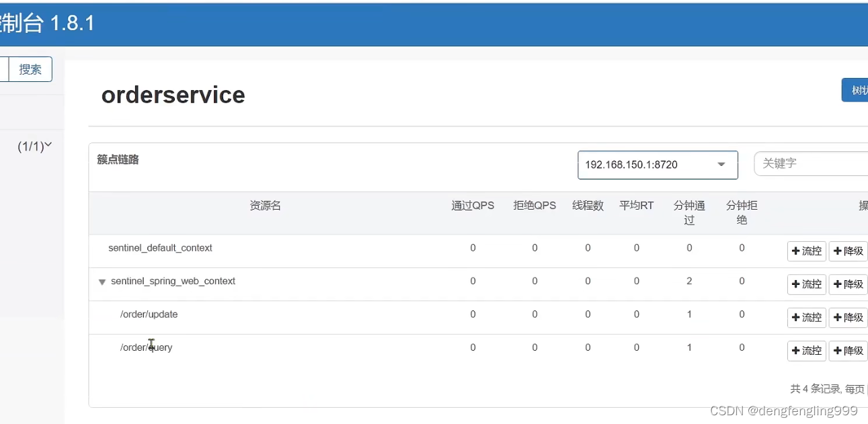Click the 通过QPS column header

tap(473, 206)
